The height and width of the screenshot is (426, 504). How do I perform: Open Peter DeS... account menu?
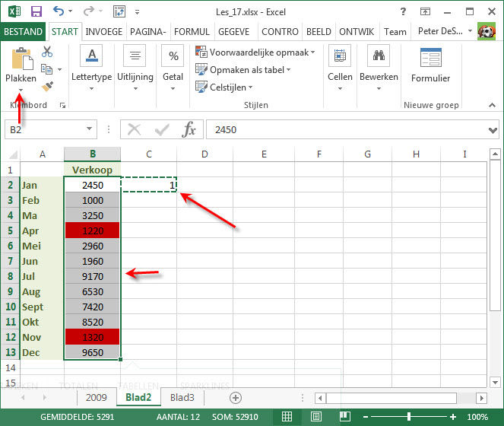click(445, 31)
